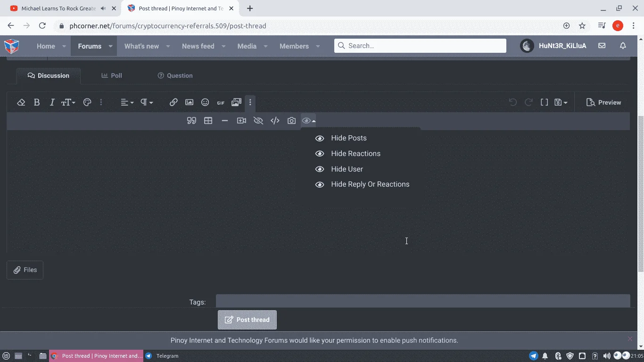Click the forum Search box
644x362 pixels.
(x=420, y=46)
